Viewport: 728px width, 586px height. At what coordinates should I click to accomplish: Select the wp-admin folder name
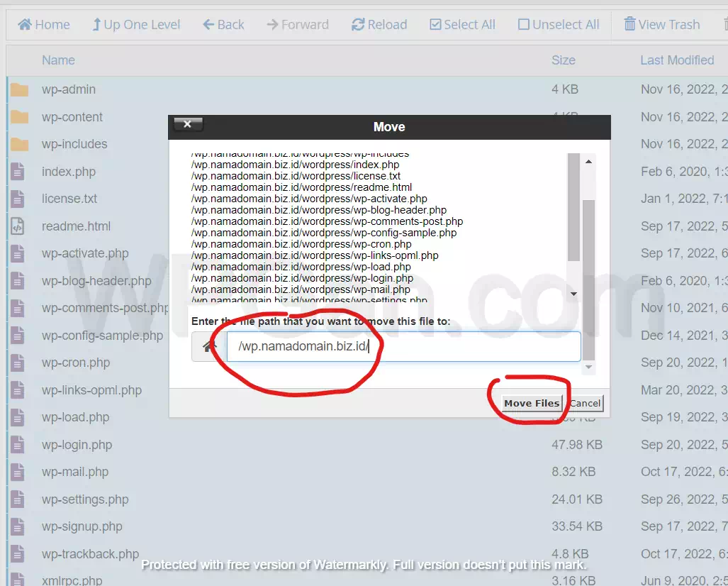[x=69, y=89]
